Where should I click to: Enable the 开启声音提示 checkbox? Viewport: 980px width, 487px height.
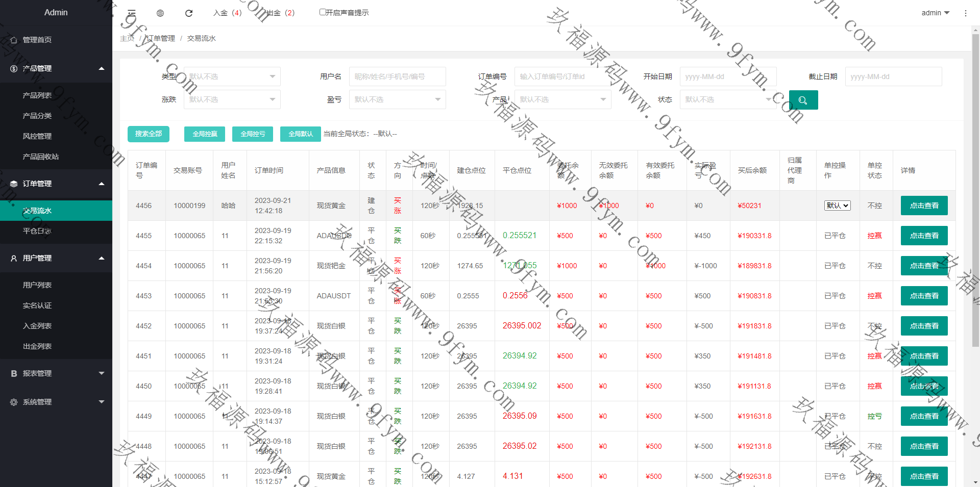click(x=323, y=12)
